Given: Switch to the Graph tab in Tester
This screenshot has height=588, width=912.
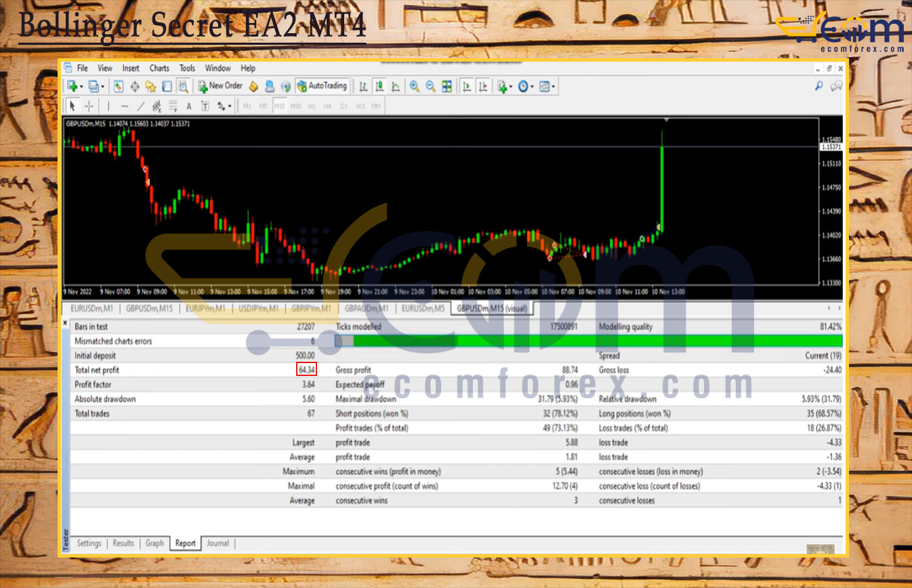Looking at the screenshot, I should [x=154, y=543].
